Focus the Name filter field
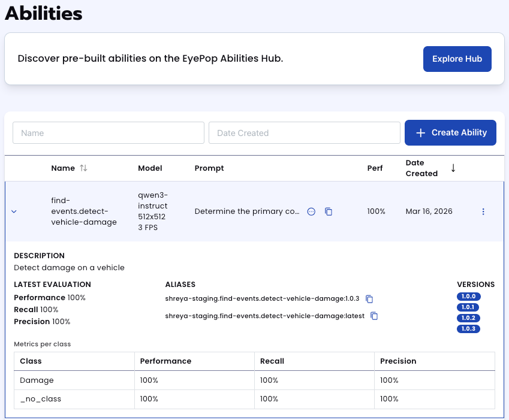509x420 pixels. point(109,133)
